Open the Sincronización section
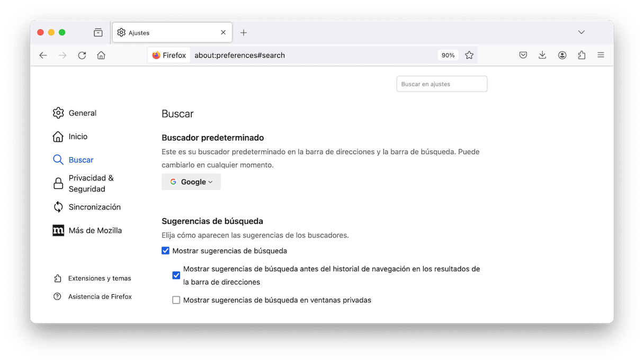This screenshot has height=363, width=644. 87,207
